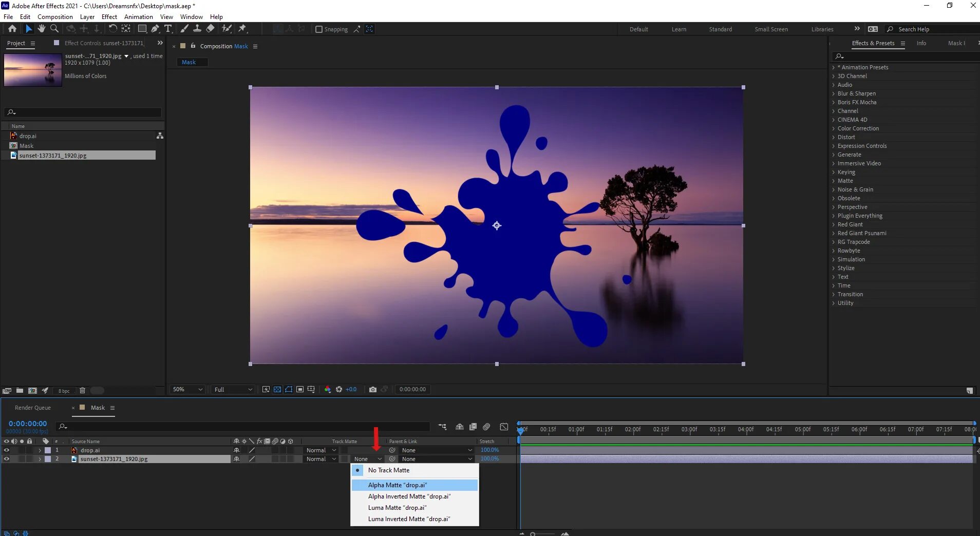Select the Zoom tool in toolbar
This screenshot has width=980, height=536.
click(x=54, y=29)
